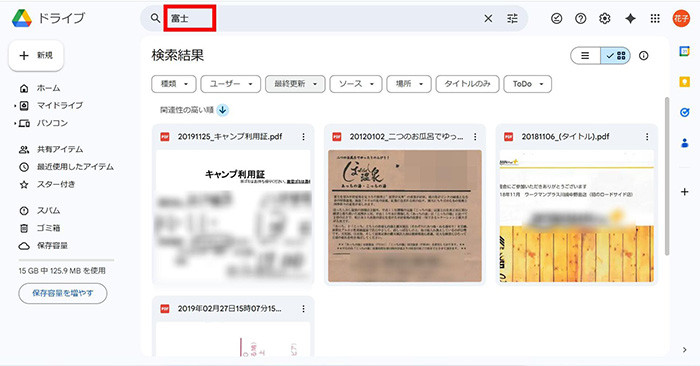Open Google Tasks side panel icon
This screenshot has height=366, width=700.
[684, 112]
